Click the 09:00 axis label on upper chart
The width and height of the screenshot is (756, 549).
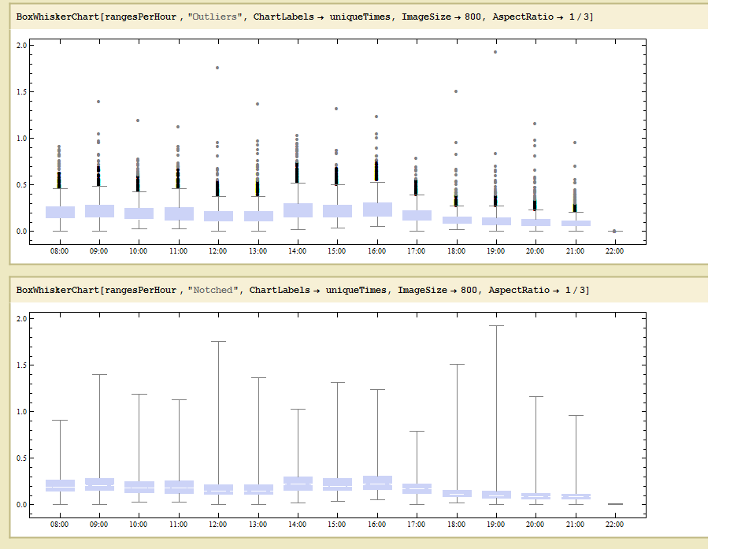coord(99,250)
